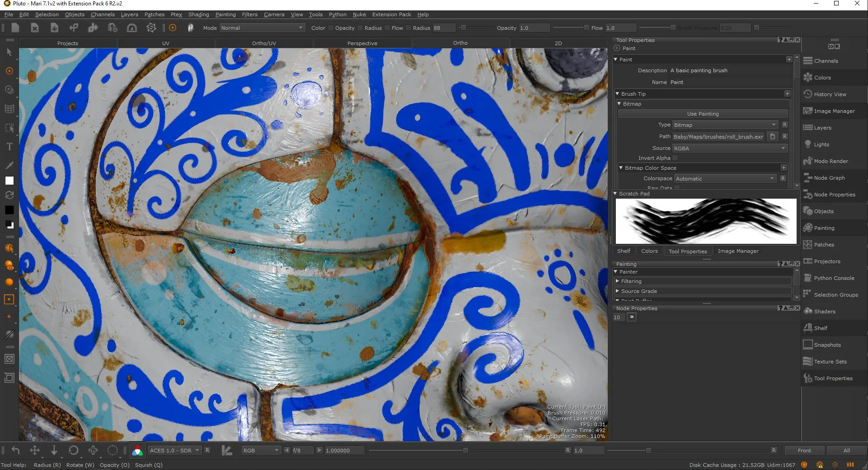Open the Texture Sets palette

coord(830,362)
